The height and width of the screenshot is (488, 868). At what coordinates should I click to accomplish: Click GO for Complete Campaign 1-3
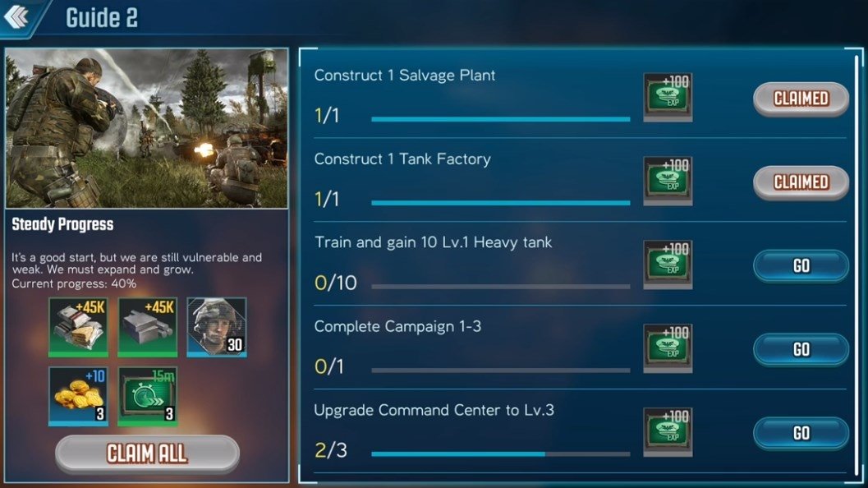(801, 349)
